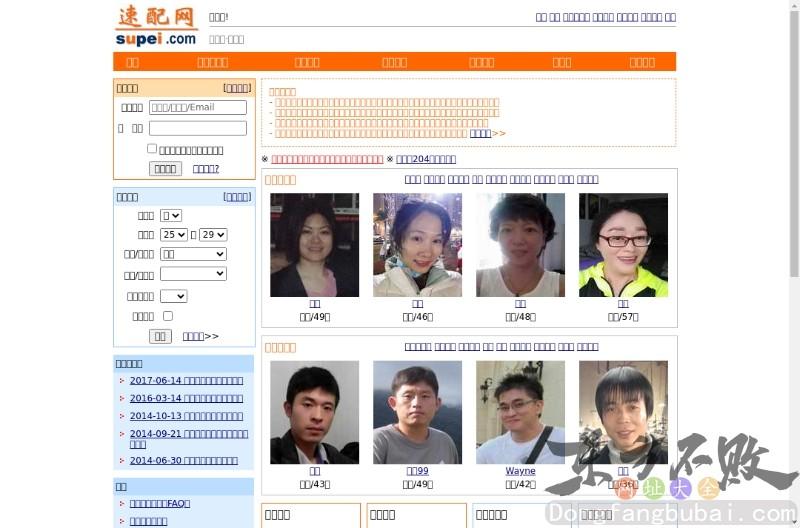Screen dimensions: 800x528
Task: Open leftmost item in orange navigation bar
Action: pos(133,62)
